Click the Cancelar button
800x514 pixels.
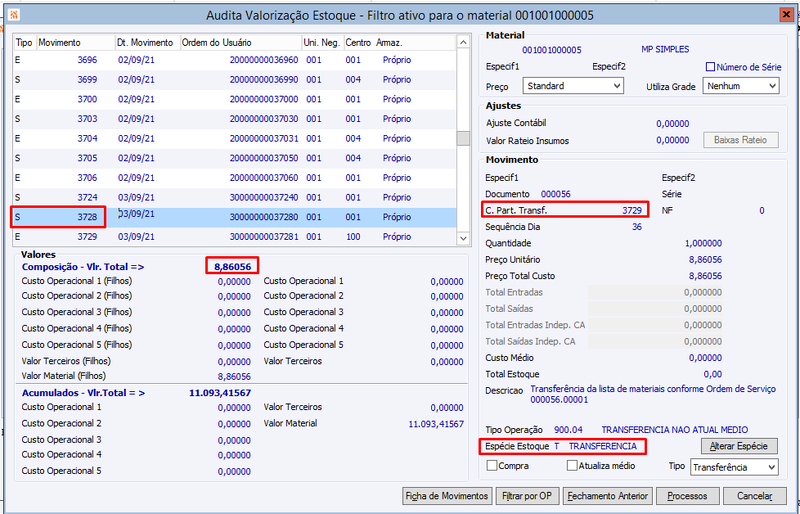click(755, 496)
